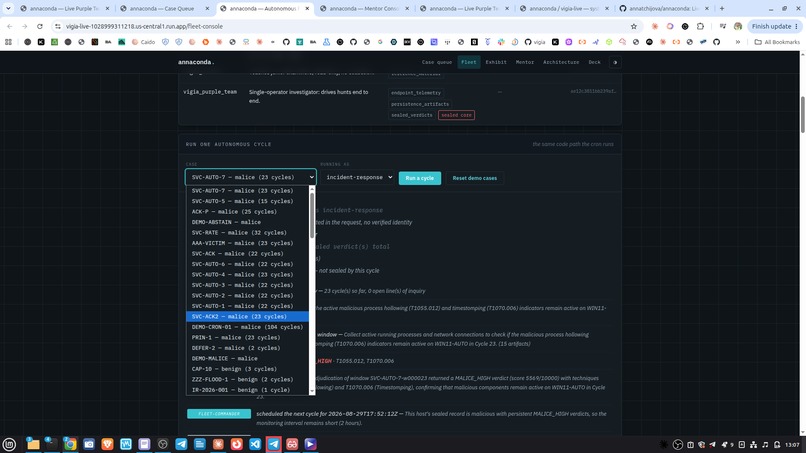The image size is (806, 453).
Task: Open the highlighted Telegram icon in the taskbar
Action: [273, 444]
